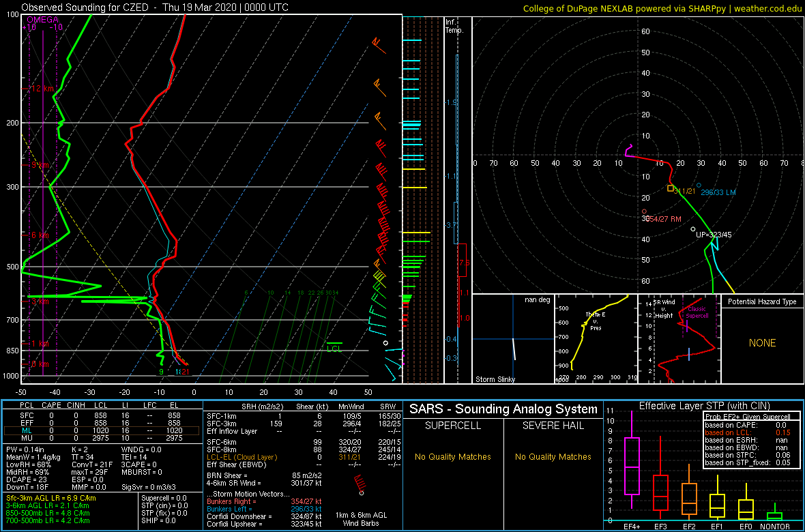Click the 'based on STPC: 0.06' line
Screen dimensions: 805x532
pos(749,456)
